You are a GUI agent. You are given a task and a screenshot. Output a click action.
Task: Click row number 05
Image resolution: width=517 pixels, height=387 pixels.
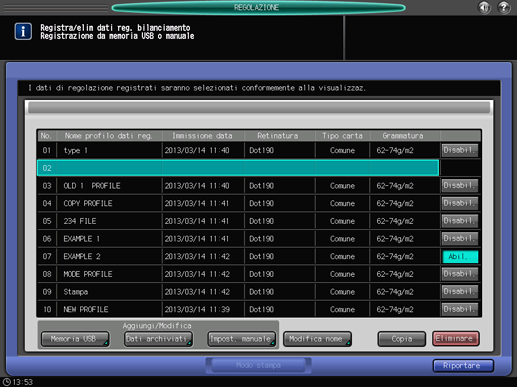coord(47,221)
